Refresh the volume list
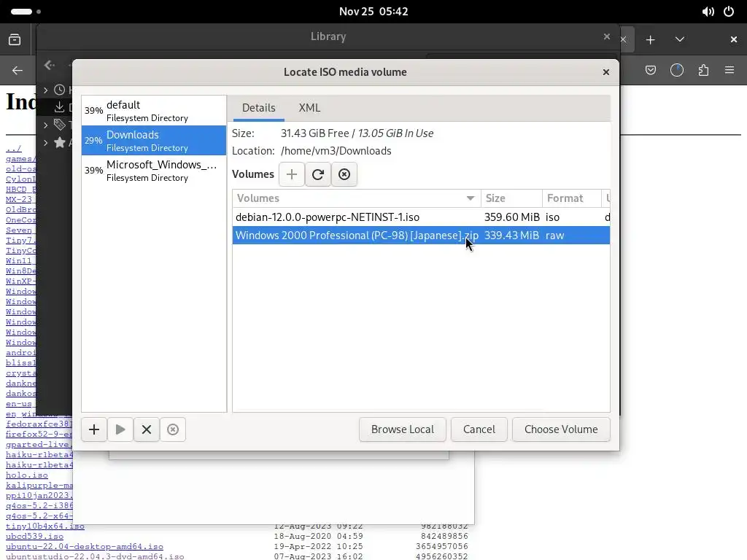747x560 pixels. (x=318, y=174)
